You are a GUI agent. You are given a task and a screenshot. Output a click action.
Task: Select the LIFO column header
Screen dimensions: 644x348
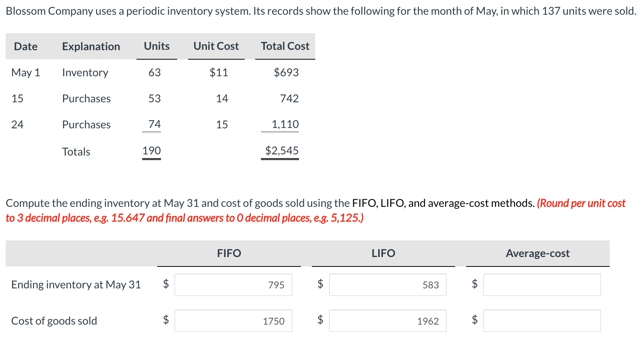pyautogui.click(x=383, y=253)
